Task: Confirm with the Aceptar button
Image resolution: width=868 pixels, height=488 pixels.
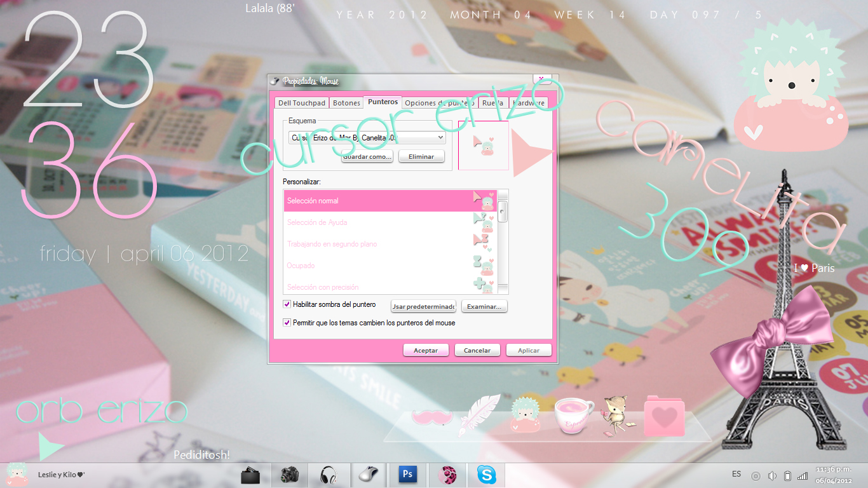Action: tap(426, 350)
